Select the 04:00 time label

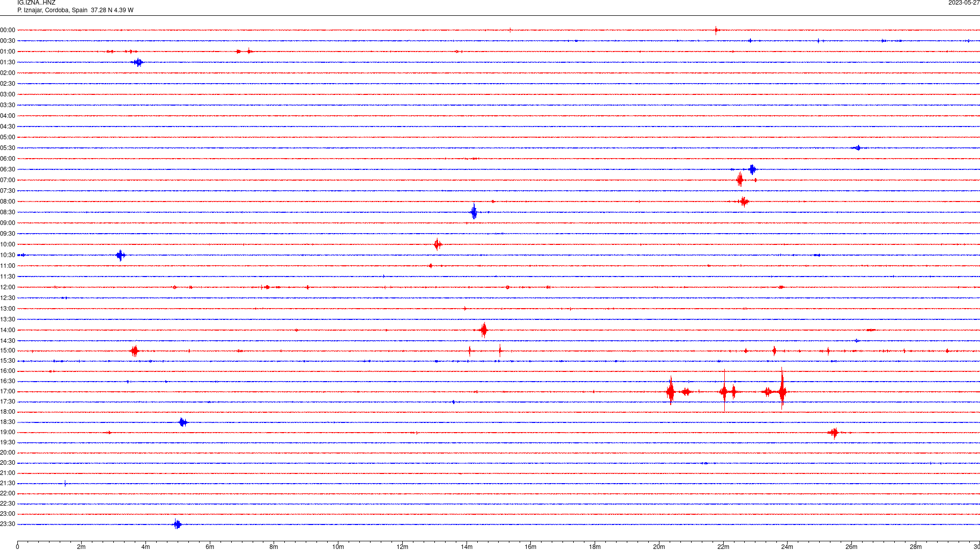pyautogui.click(x=8, y=116)
